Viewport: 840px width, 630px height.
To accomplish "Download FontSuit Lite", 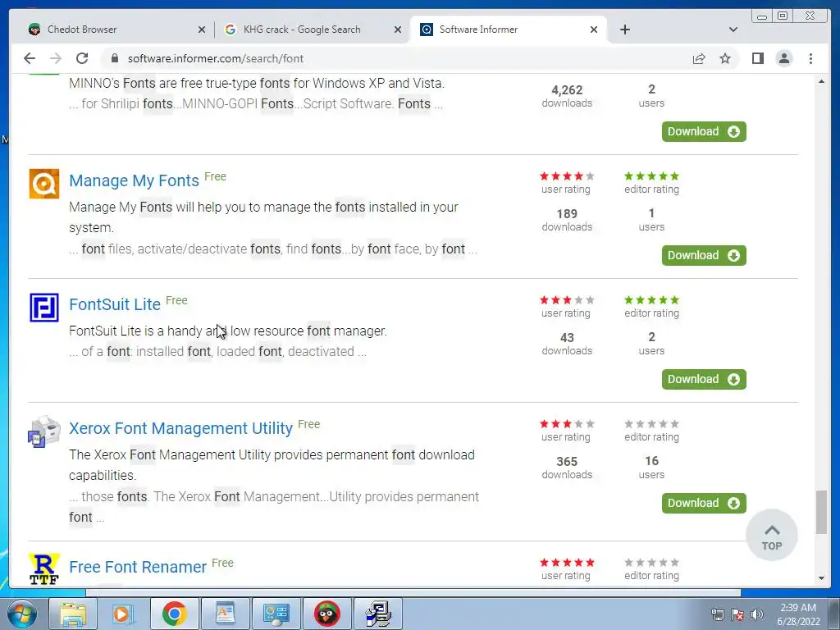I will 704,379.
